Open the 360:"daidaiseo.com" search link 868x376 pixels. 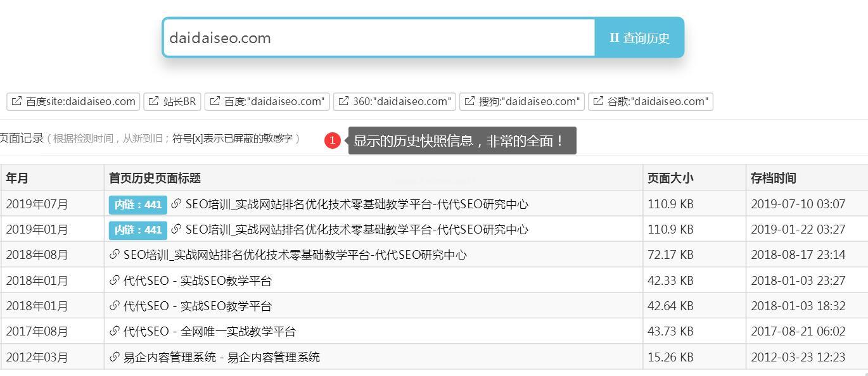click(394, 101)
